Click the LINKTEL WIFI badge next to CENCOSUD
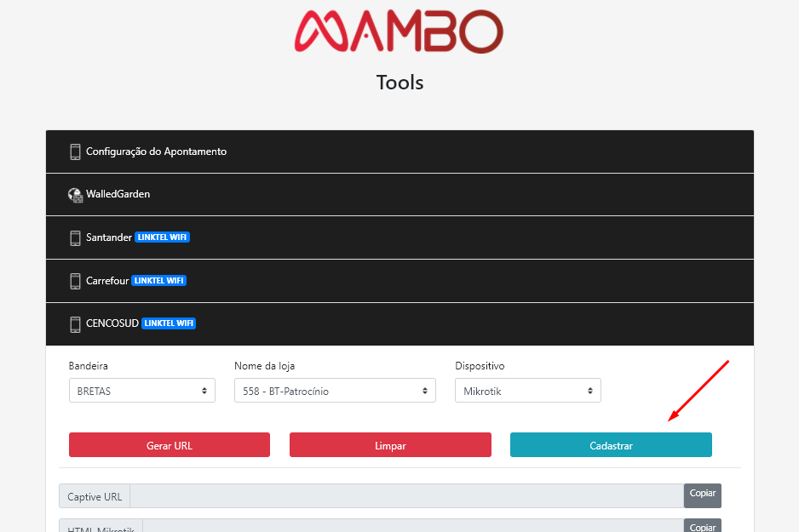The height and width of the screenshot is (532, 799). (169, 323)
